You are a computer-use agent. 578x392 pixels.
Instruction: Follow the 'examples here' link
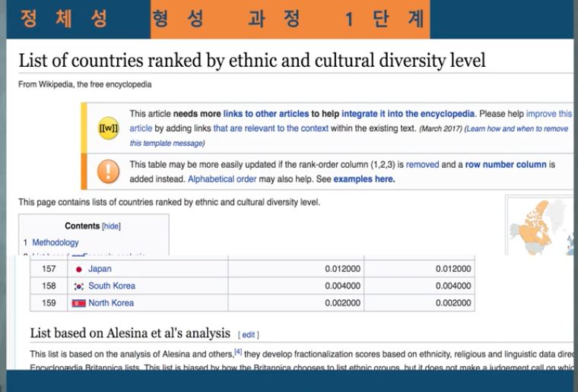[364, 179]
